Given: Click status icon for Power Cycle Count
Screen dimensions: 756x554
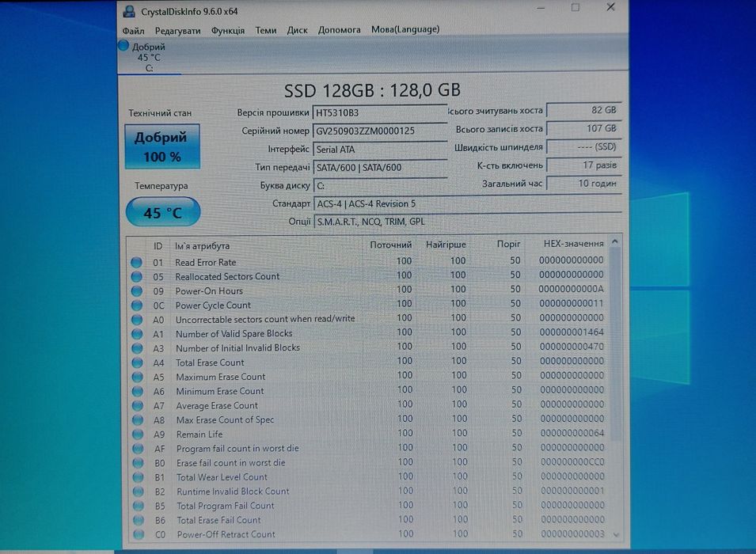Looking at the screenshot, I should [x=137, y=305].
